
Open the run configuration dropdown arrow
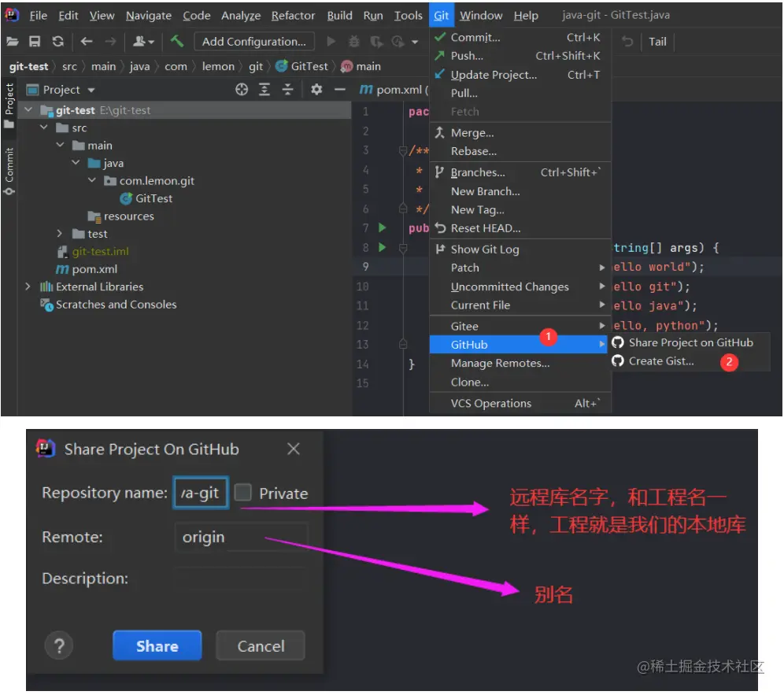pos(415,42)
